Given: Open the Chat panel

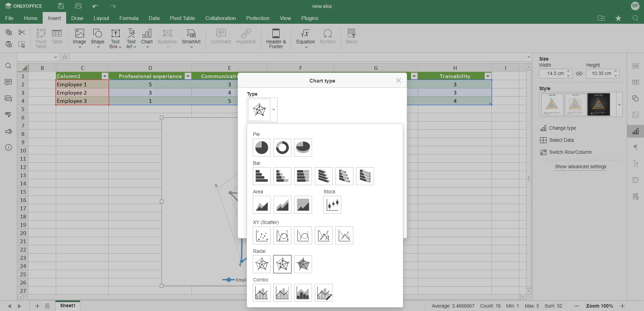Looking at the screenshot, I should click(8, 99).
